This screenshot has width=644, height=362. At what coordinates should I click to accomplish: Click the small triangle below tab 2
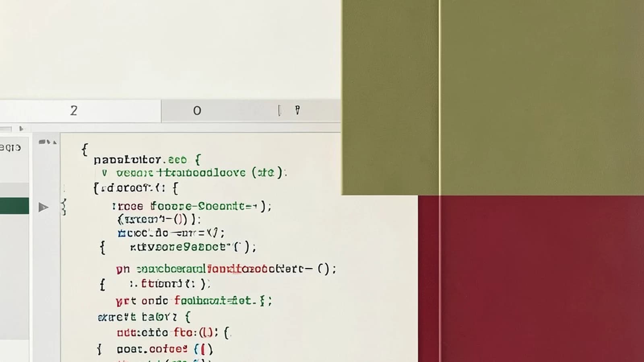21,129
